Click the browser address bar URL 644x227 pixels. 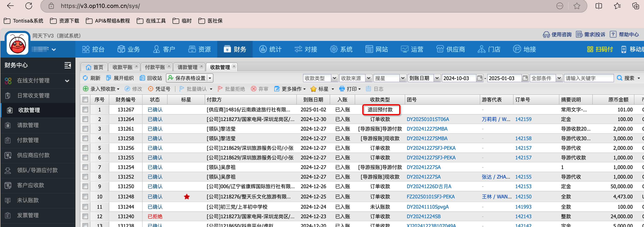(x=100, y=6)
